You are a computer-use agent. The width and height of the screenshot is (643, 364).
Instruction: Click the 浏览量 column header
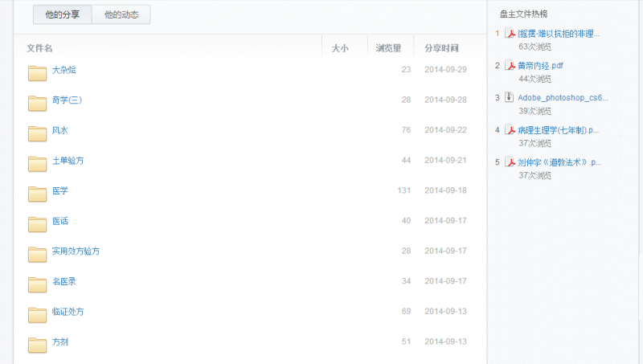click(388, 48)
